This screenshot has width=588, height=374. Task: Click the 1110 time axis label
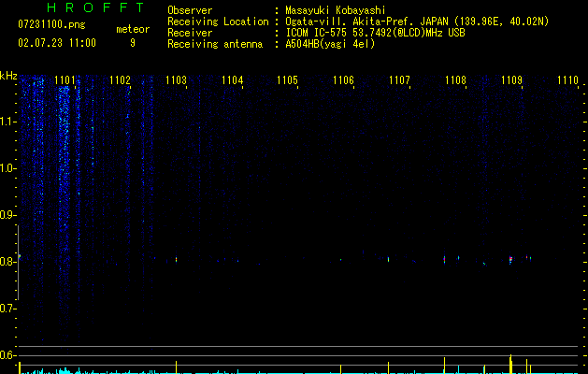[x=568, y=80]
